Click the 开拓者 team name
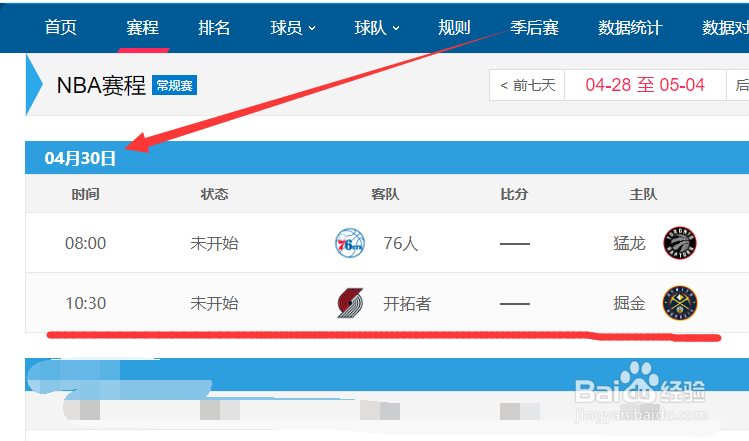 [x=407, y=303]
